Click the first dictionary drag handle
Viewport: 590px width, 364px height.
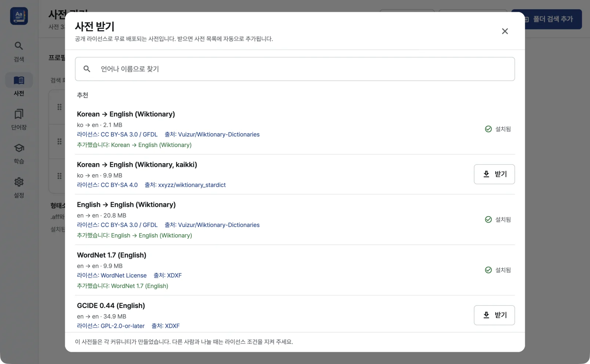(x=59, y=107)
